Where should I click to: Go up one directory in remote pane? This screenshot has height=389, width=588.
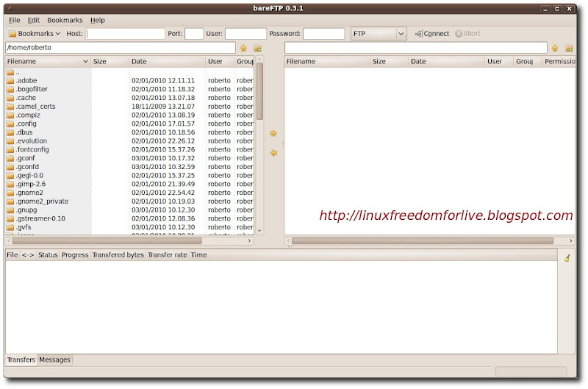pyautogui.click(x=555, y=48)
